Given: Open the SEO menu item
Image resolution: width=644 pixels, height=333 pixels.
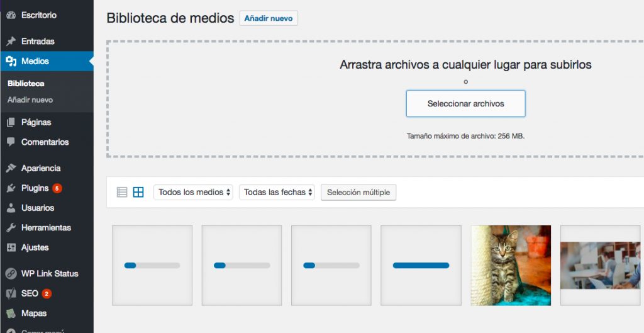Looking at the screenshot, I should [x=47, y=293].
